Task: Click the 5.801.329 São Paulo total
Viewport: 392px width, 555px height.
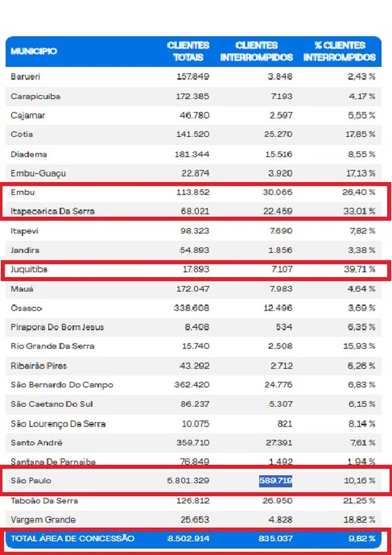Action: click(x=188, y=480)
